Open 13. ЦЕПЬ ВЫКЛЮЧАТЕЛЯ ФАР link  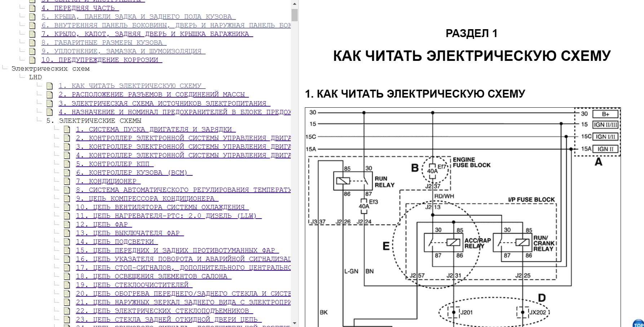130,233
